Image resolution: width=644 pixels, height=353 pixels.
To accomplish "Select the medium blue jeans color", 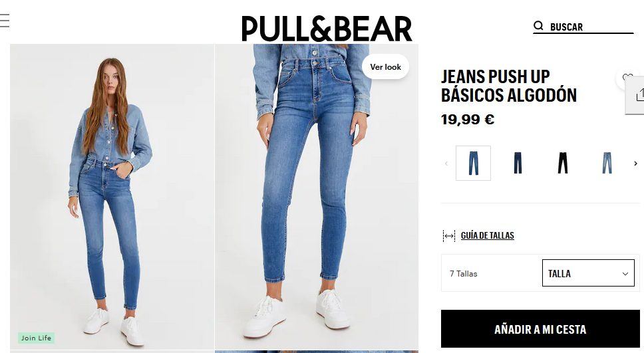I will [x=473, y=163].
